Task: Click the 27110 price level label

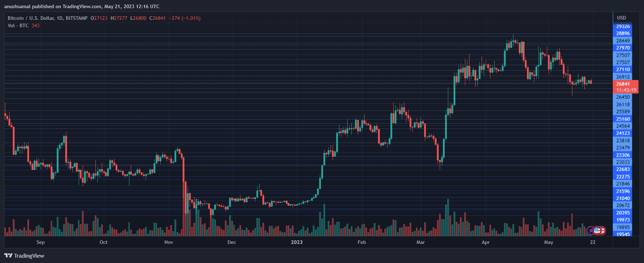Action: [623, 69]
